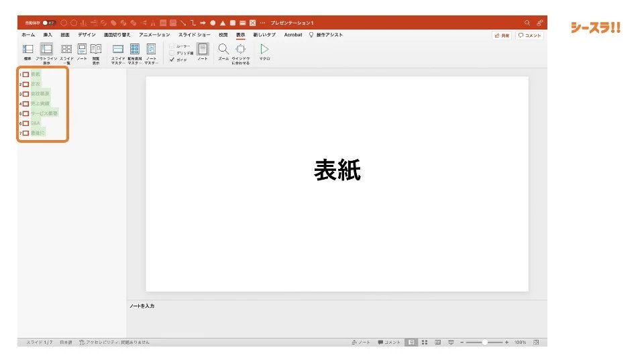
Task: Open Notes Page view next to Slide Sorter
Action: coord(82,52)
